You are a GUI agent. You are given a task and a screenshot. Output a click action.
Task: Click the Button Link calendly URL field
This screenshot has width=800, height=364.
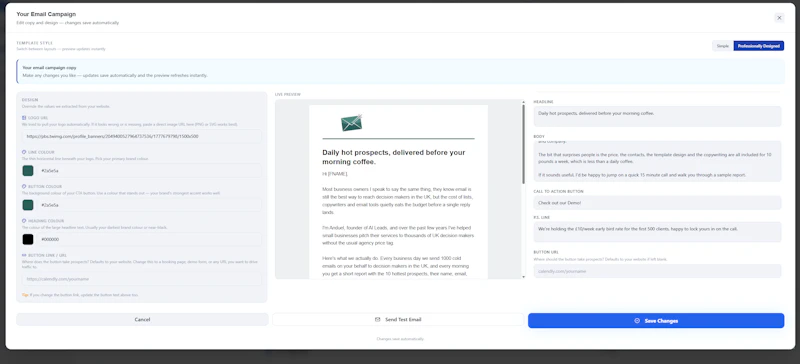point(142,279)
